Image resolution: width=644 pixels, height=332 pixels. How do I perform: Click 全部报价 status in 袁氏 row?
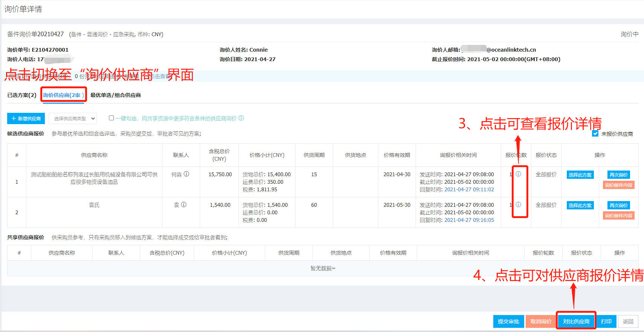pyautogui.click(x=546, y=205)
